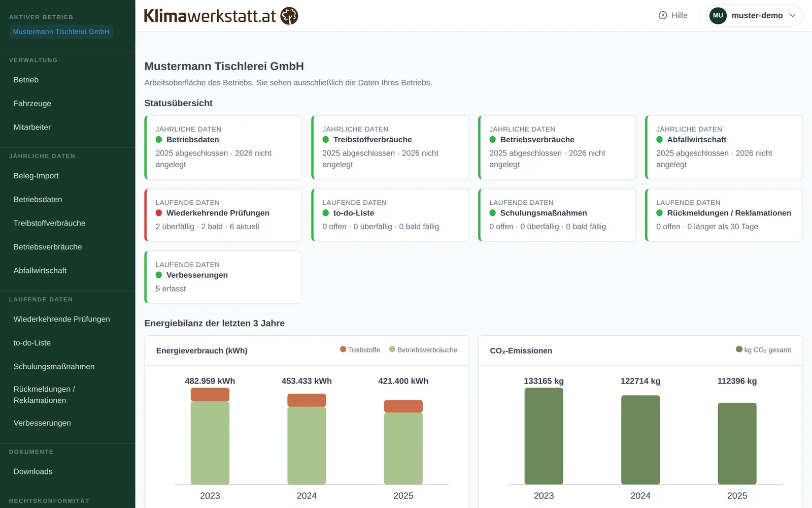Click the Hilfe question mark icon

663,15
